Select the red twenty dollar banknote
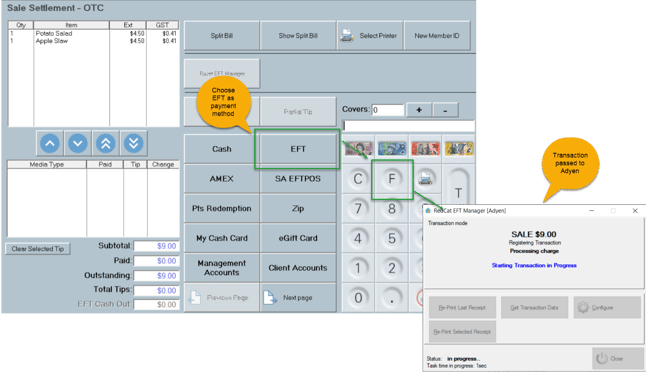The image size is (646, 372). tap(425, 148)
